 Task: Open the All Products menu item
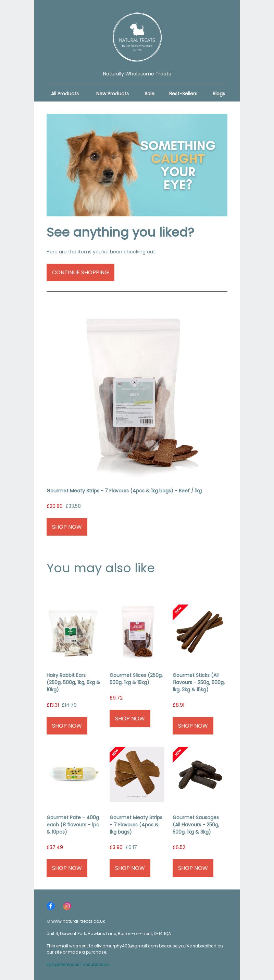pos(65,94)
